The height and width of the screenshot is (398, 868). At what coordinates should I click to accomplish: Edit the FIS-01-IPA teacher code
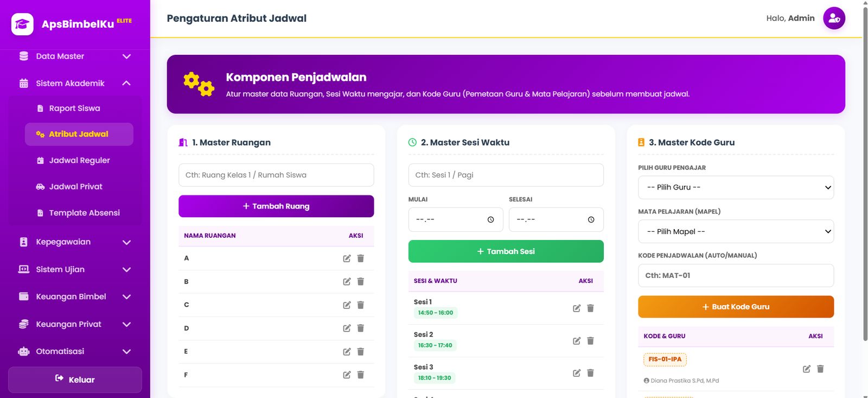point(807,369)
